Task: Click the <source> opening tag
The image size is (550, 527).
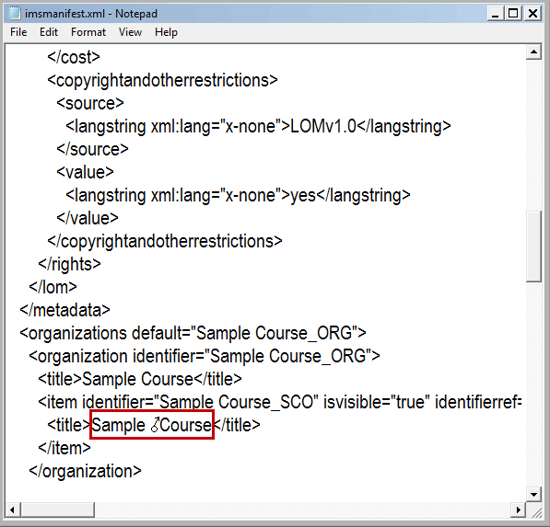Action: [90, 104]
